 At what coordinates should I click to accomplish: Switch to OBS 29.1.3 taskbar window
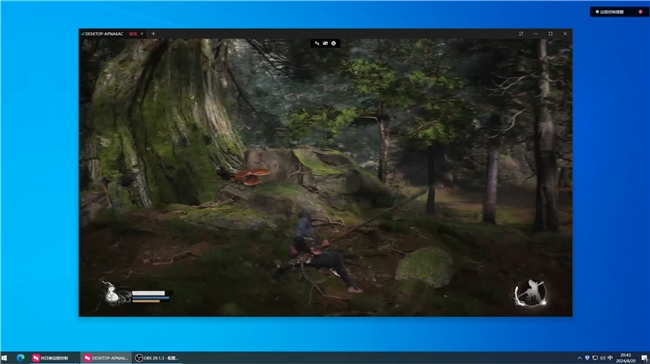(157, 358)
